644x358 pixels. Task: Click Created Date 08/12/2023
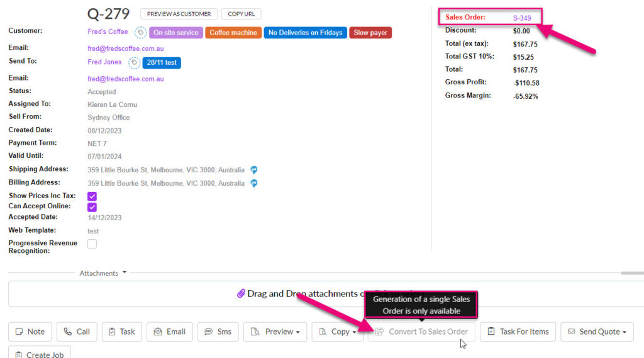coord(104,131)
